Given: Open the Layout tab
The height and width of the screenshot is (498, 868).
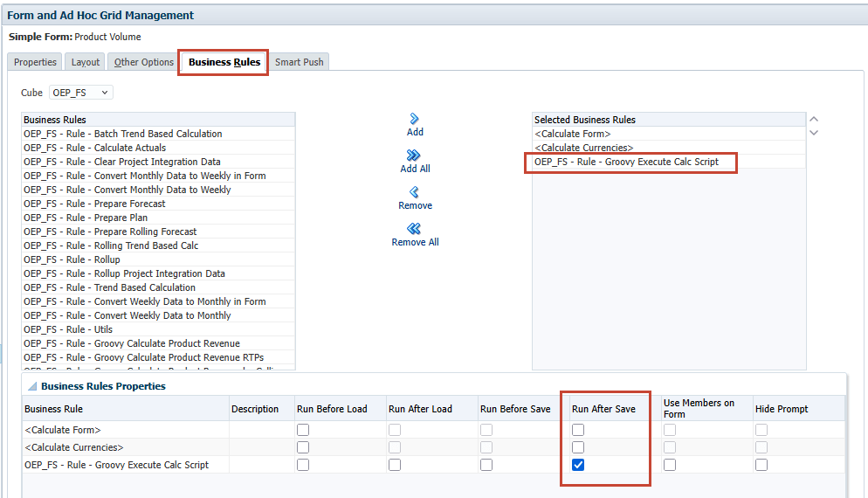Looking at the screenshot, I should point(86,62).
